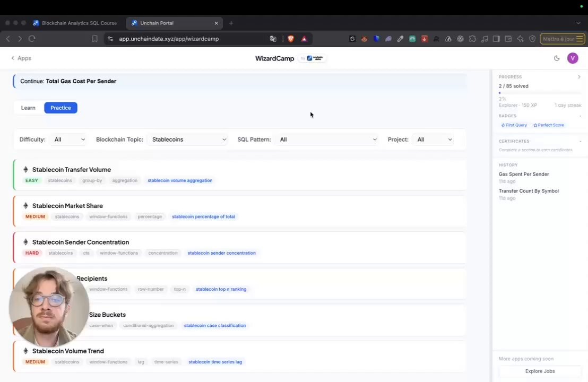
Task: Close the Unchain Portal tab
Action: click(x=217, y=23)
